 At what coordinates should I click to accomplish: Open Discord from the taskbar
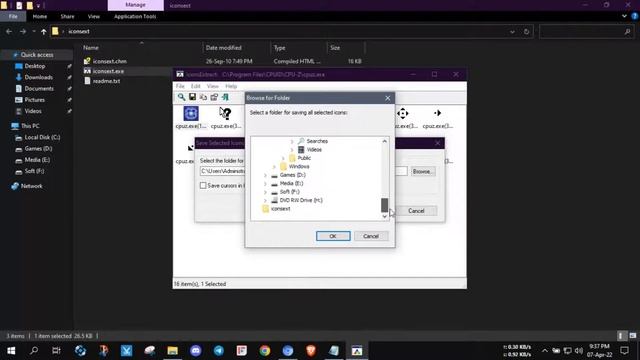(x=196, y=351)
